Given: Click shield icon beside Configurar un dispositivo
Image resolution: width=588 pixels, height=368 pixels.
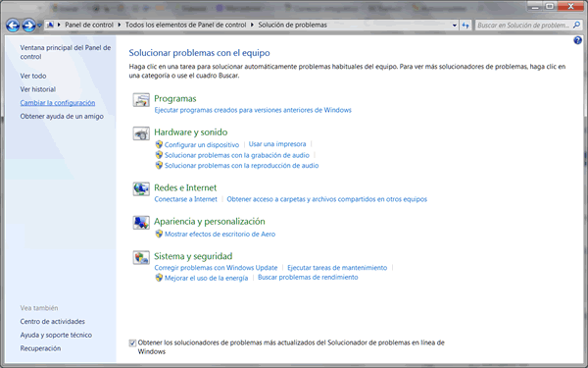Looking at the screenshot, I should pos(159,144).
